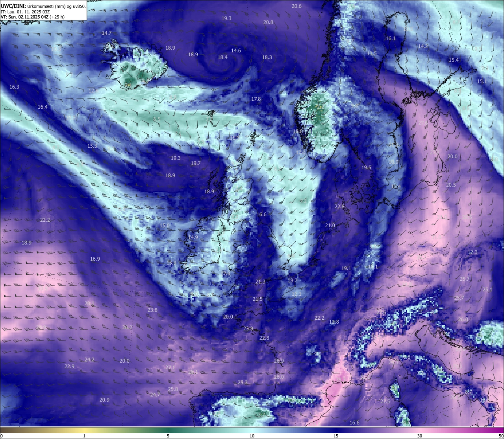The height and width of the screenshot is (439, 504).
Task: Click the map value 18.3
Action: (x=267, y=57)
